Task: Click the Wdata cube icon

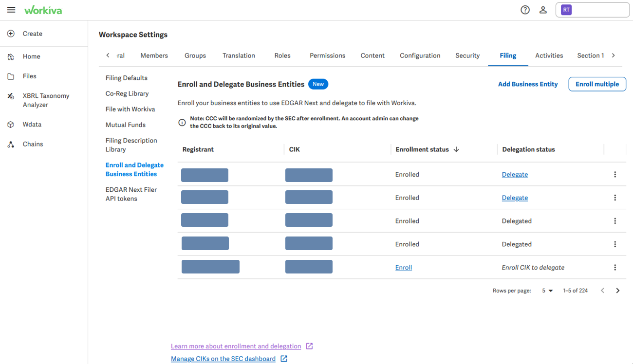Action: pos(11,125)
